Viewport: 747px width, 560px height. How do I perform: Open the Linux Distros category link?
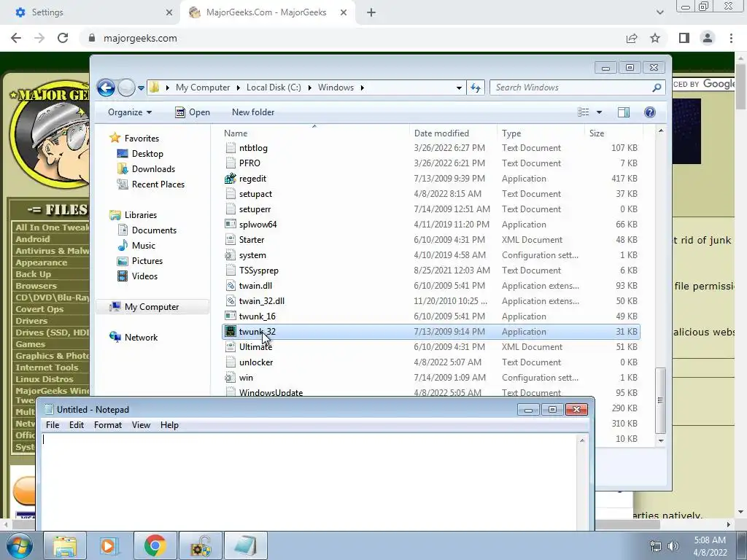coord(44,379)
